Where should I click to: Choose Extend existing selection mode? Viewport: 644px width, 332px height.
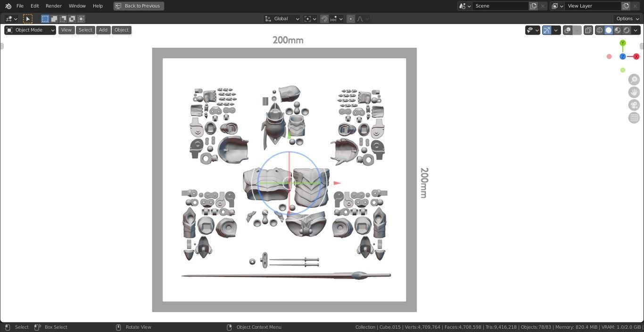[54, 19]
